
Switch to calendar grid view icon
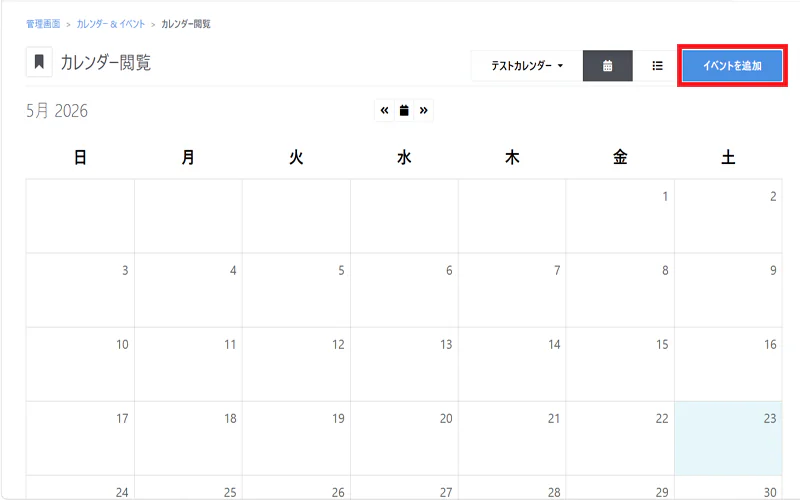pos(607,65)
